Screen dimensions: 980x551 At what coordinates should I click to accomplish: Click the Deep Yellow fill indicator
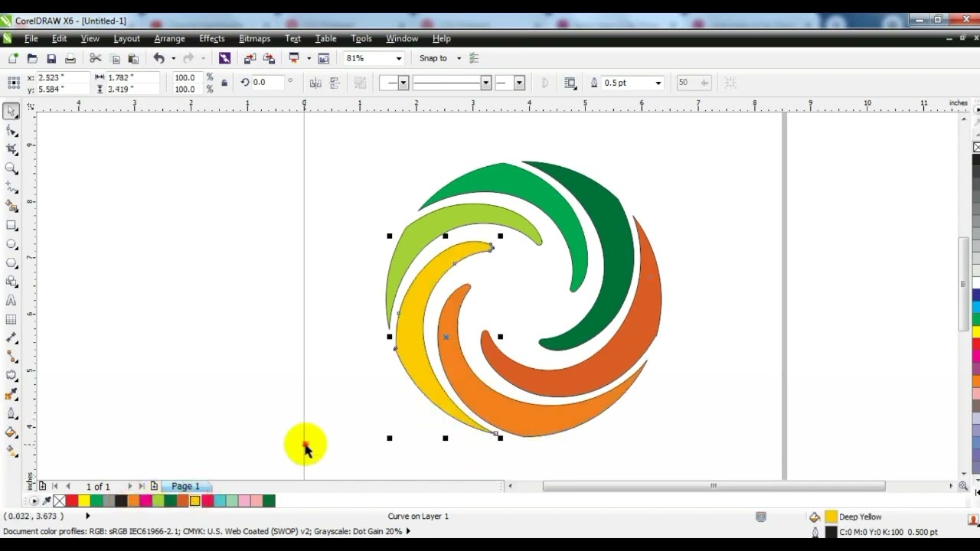(831, 517)
